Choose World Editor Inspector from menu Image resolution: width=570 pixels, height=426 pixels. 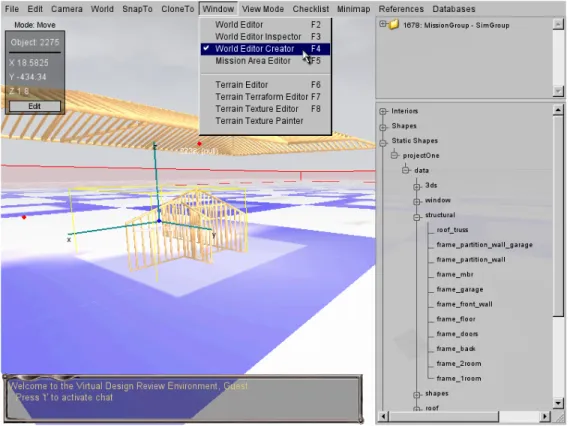coord(265,37)
